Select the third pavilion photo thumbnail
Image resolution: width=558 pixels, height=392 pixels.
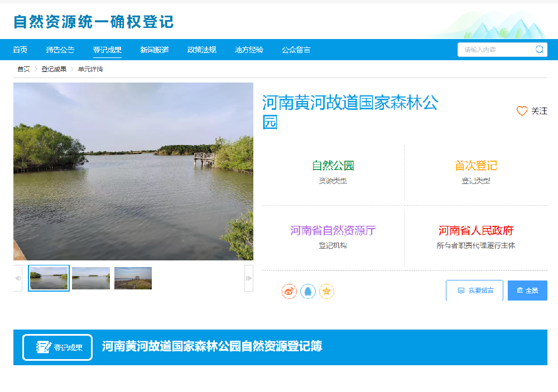(x=133, y=278)
